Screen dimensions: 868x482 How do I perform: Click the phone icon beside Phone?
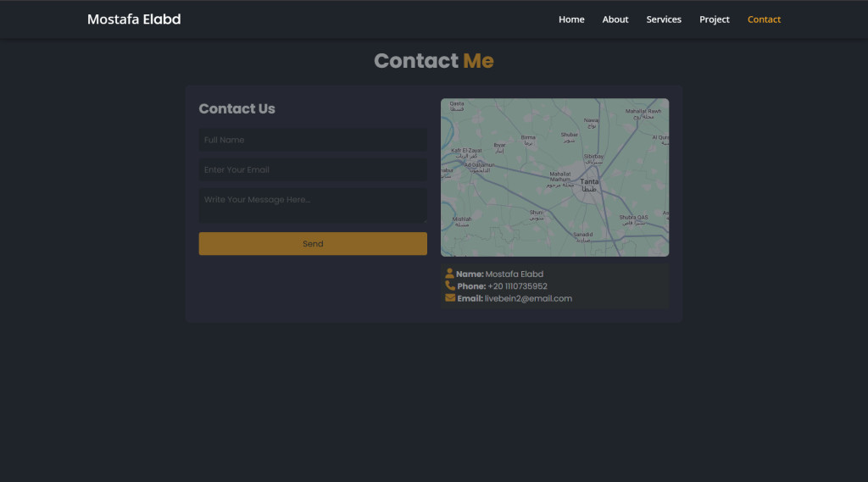pyautogui.click(x=450, y=285)
